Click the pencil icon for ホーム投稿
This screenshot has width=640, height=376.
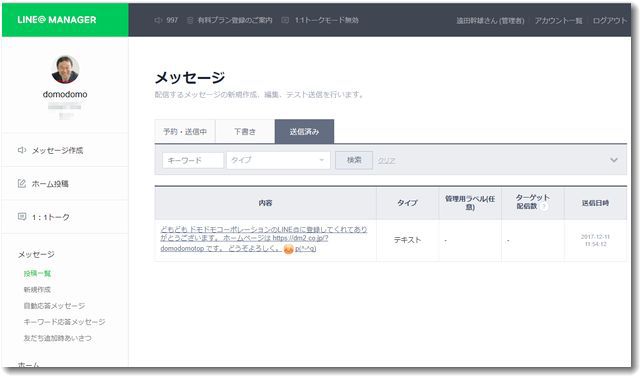click(x=22, y=184)
